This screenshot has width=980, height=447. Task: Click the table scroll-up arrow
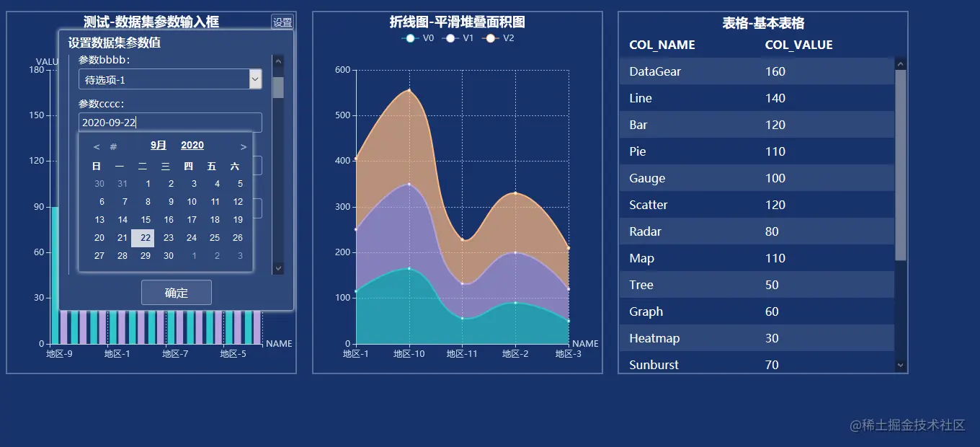[x=901, y=63]
